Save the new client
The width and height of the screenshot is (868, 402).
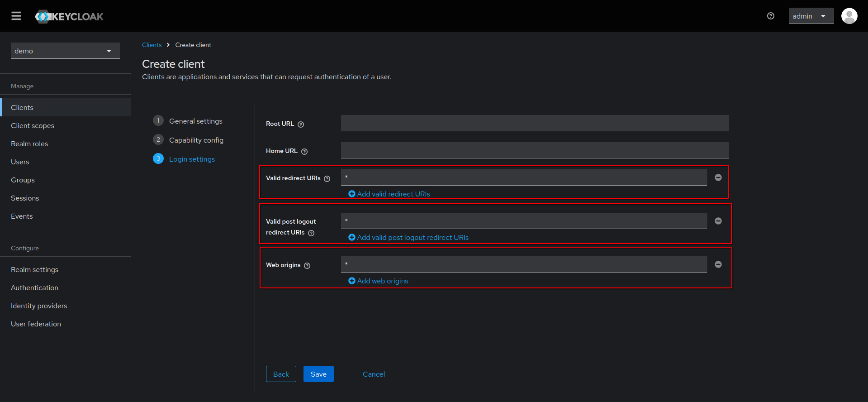point(318,374)
